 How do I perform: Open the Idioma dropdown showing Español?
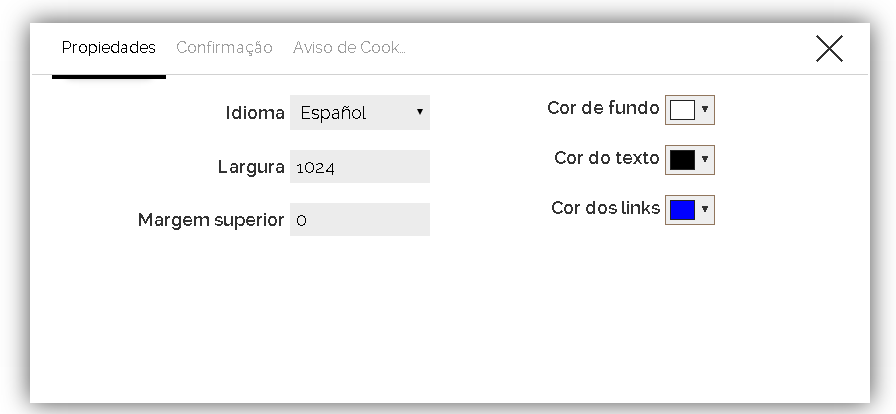pos(350,113)
